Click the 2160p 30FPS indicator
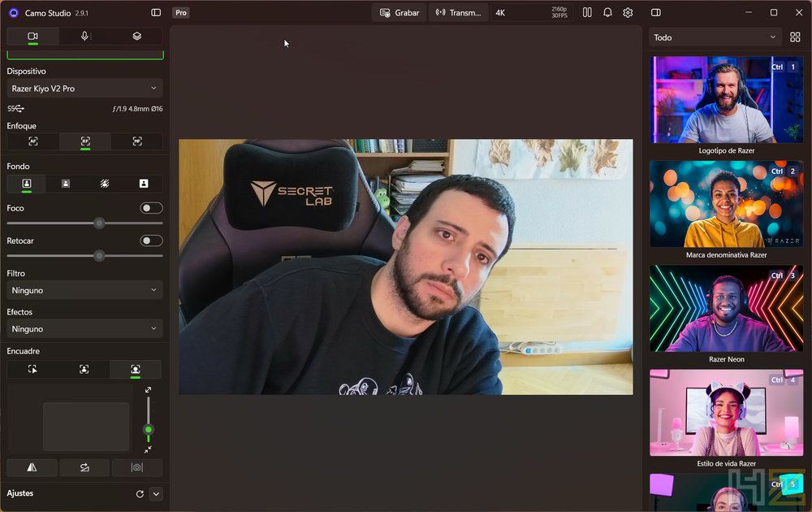Image resolution: width=812 pixels, height=512 pixels. (x=559, y=12)
